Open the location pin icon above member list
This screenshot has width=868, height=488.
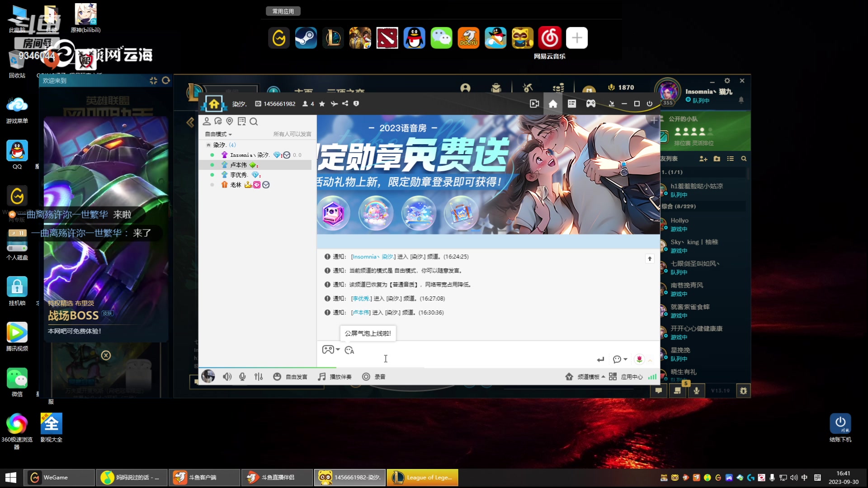tap(230, 121)
